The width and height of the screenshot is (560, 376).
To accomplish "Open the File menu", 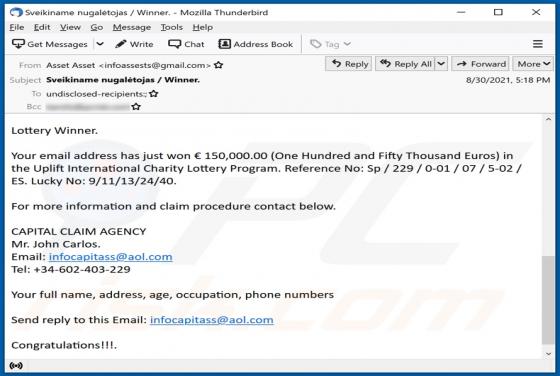I will [x=17, y=27].
